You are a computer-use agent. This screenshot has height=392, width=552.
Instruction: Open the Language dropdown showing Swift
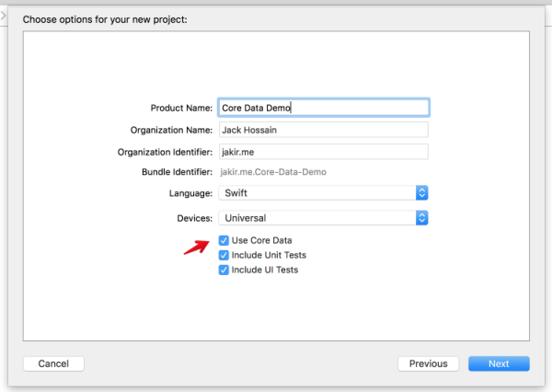(x=316, y=193)
